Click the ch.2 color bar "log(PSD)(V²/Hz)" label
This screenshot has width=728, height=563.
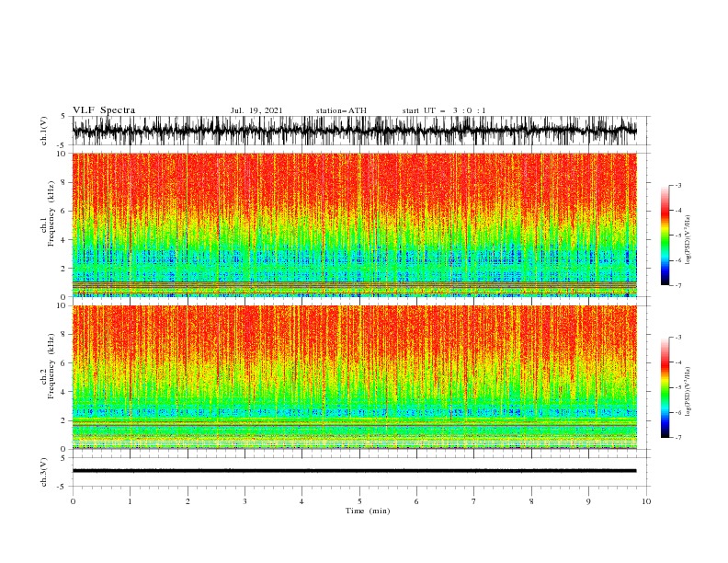tap(688, 392)
